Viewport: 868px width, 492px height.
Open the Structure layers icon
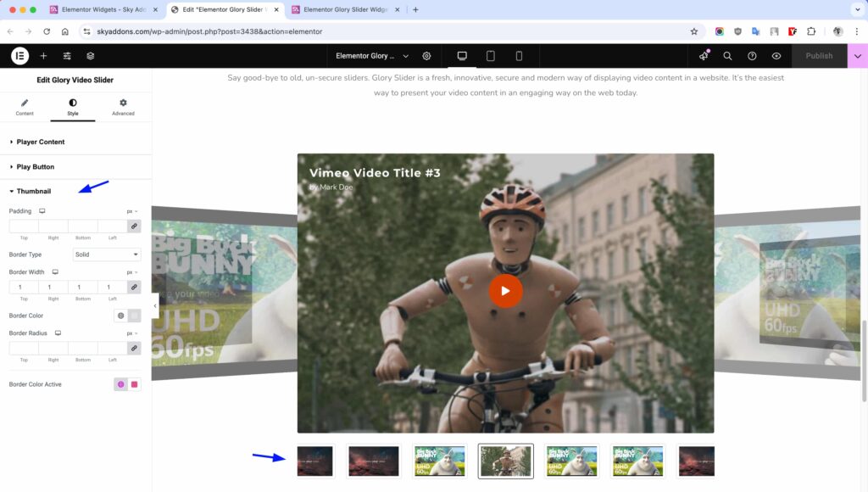coord(90,56)
